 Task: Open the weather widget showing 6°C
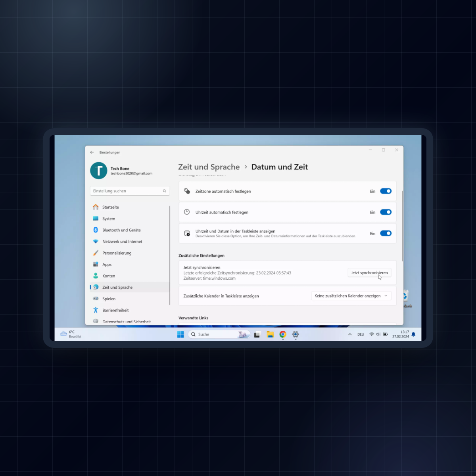[x=71, y=334]
